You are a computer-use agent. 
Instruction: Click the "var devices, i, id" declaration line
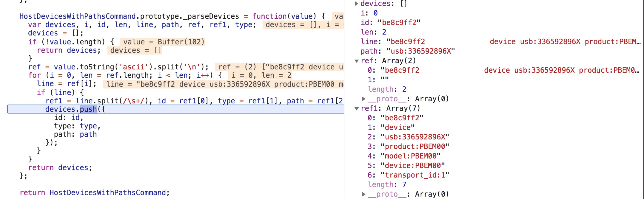tap(142, 25)
